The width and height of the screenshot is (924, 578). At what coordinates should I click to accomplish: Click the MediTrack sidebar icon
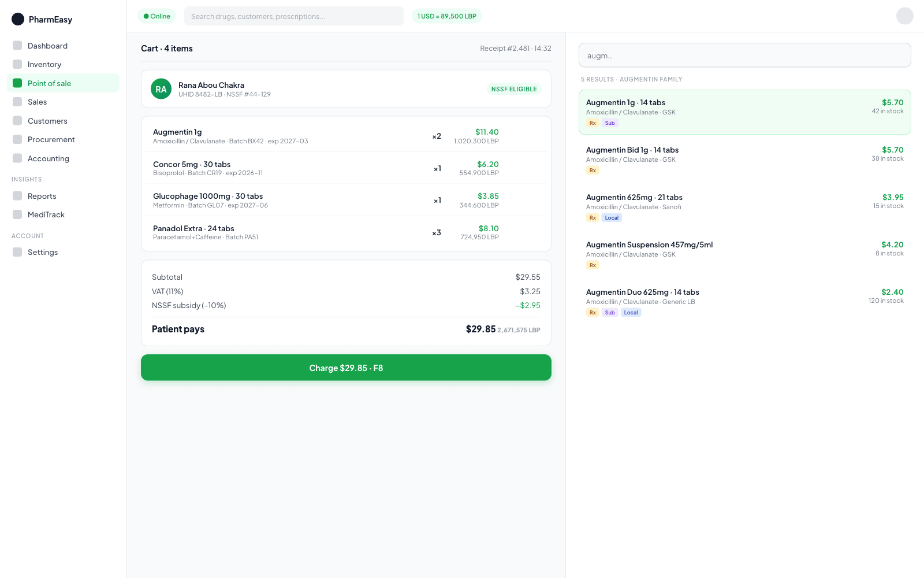(17, 214)
